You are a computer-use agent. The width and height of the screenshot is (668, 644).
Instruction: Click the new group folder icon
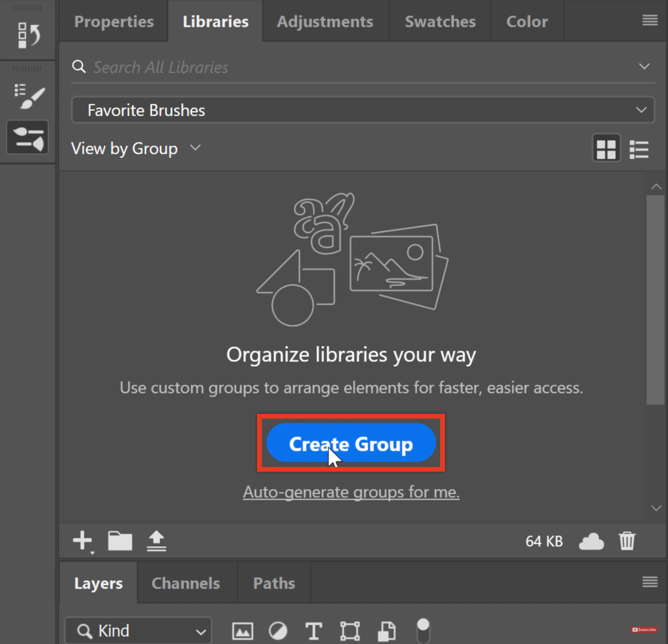[x=120, y=541]
